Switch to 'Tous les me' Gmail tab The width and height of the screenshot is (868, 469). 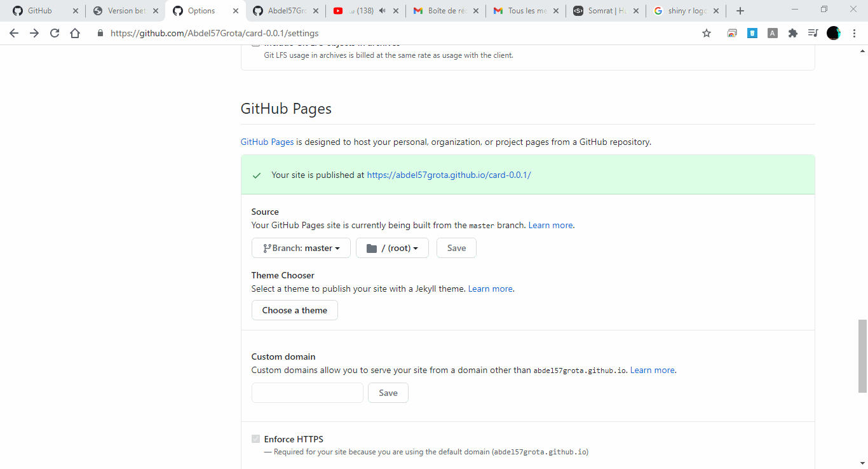point(525,11)
